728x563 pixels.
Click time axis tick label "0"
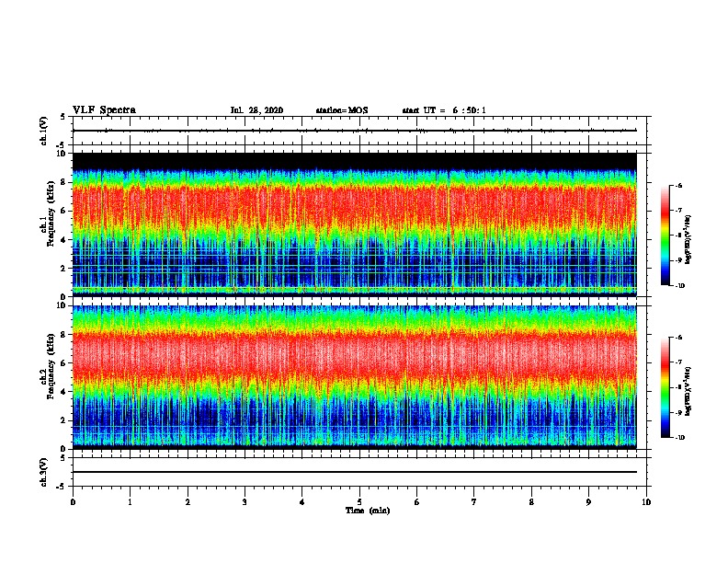(x=73, y=502)
